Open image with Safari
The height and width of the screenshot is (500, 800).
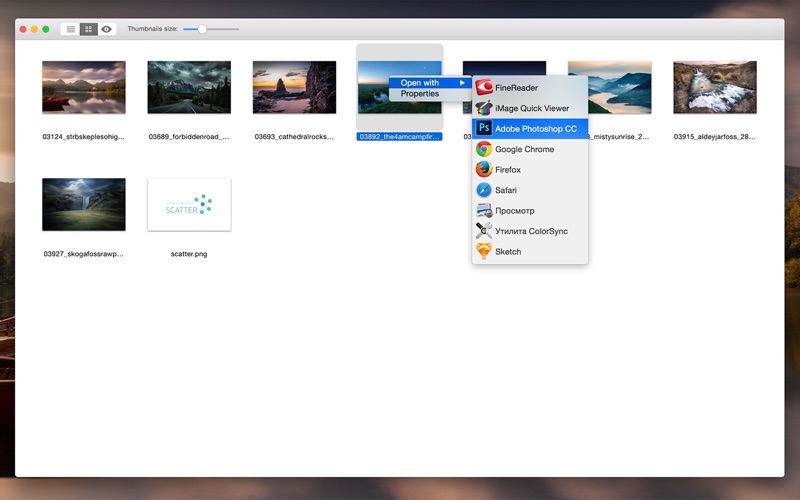coord(530,190)
